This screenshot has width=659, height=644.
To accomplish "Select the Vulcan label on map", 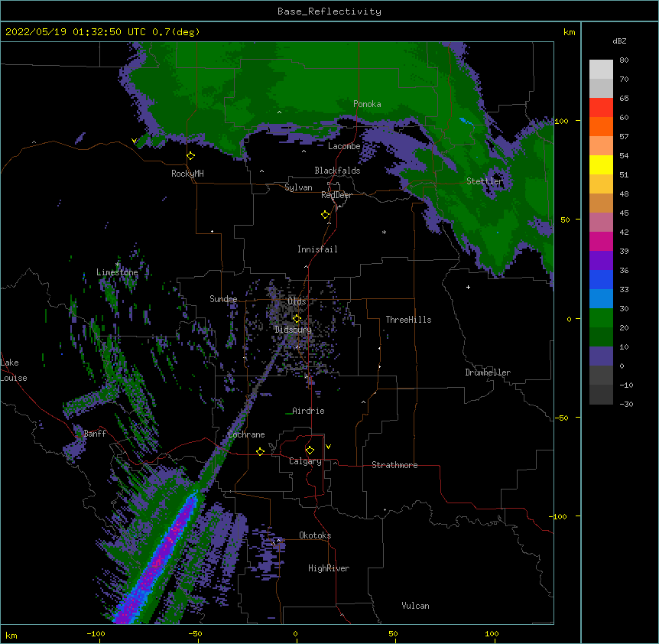I will pos(415,606).
